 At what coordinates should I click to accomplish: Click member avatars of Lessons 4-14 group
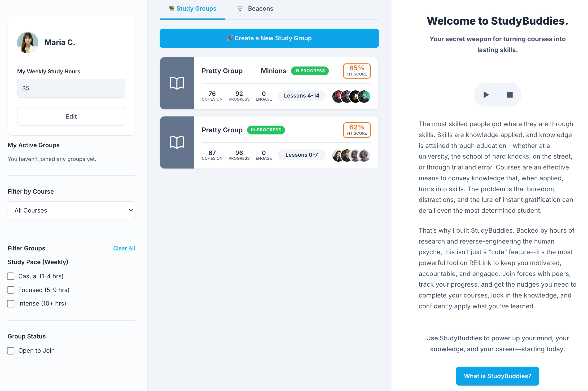[x=351, y=97]
